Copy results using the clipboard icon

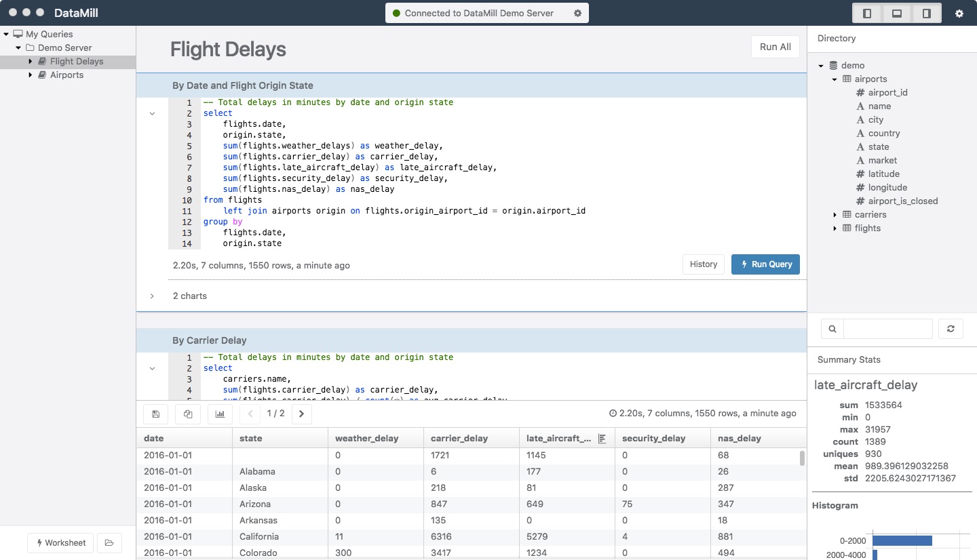coord(188,414)
